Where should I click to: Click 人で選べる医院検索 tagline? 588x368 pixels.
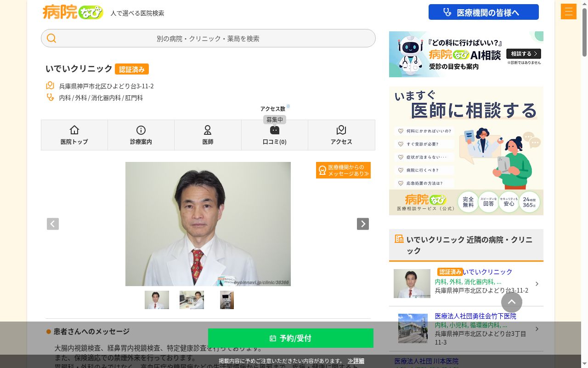pyautogui.click(x=137, y=13)
